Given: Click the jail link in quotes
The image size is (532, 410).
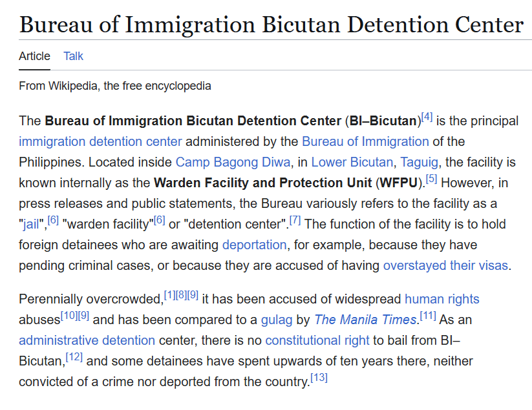Looking at the screenshot, I should click(31, 224).
